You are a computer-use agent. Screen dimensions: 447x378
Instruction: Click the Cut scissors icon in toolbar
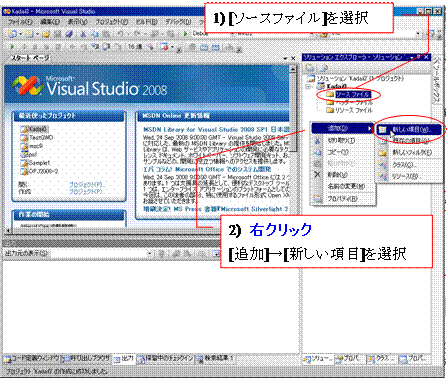click(x=83, y=34)
